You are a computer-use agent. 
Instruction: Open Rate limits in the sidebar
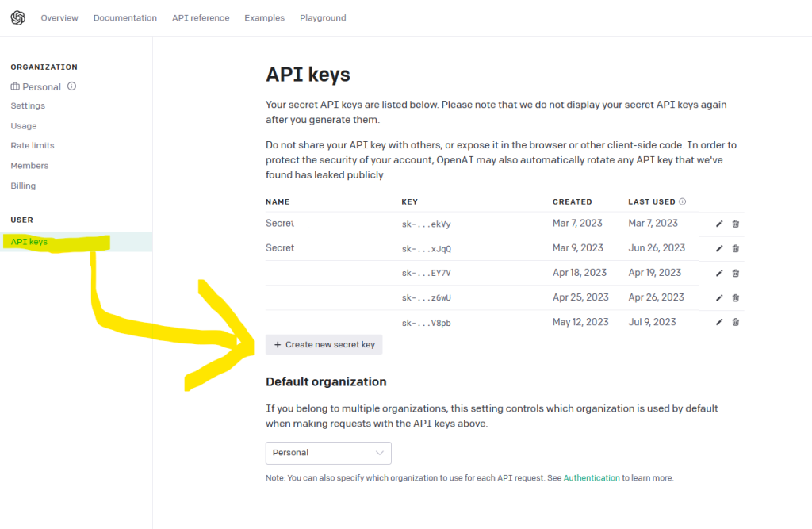[33, 146]
